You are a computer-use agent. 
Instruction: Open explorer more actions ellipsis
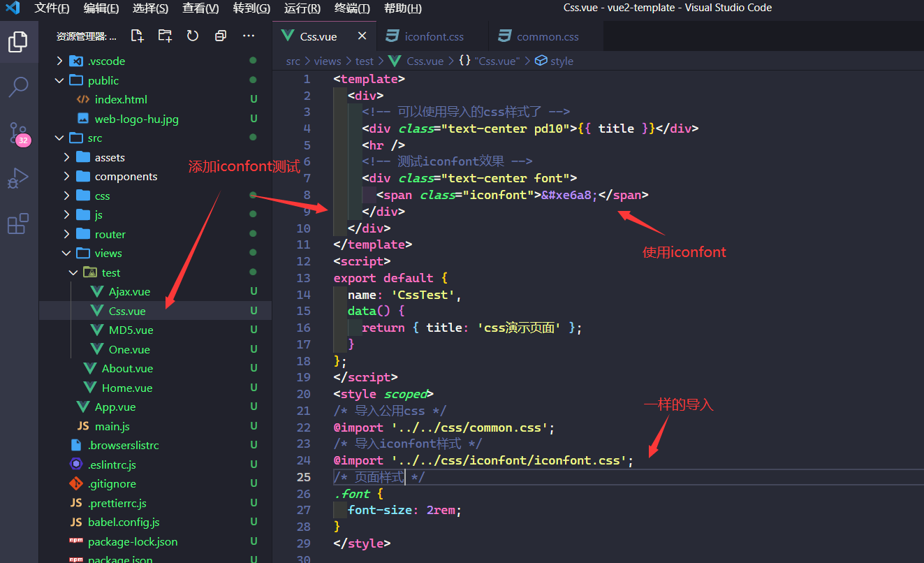tap(249, 36)
